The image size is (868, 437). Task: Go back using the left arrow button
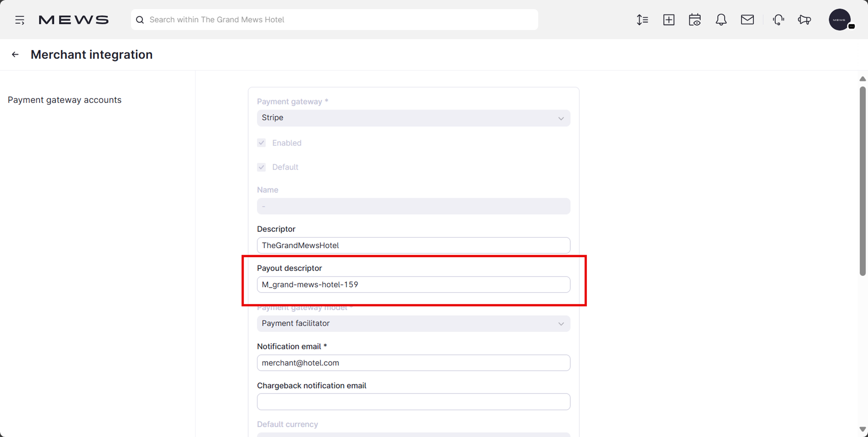point(15,54)
